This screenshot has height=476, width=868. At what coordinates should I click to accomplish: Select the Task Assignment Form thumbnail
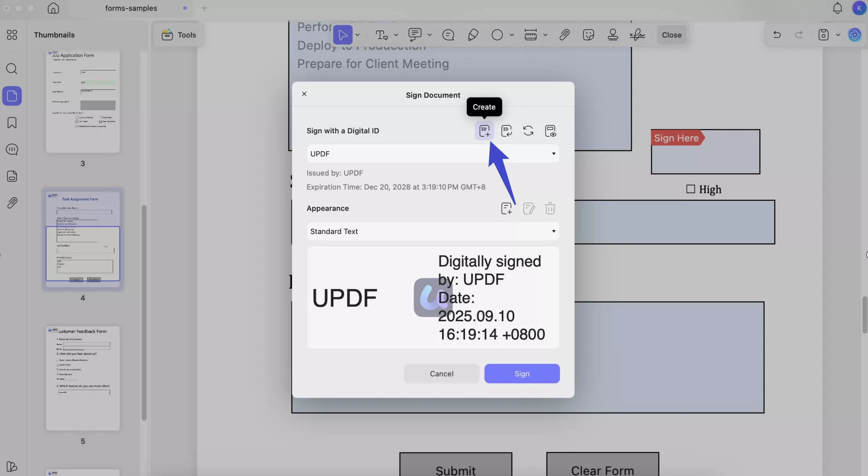click(x=83, y=240)
